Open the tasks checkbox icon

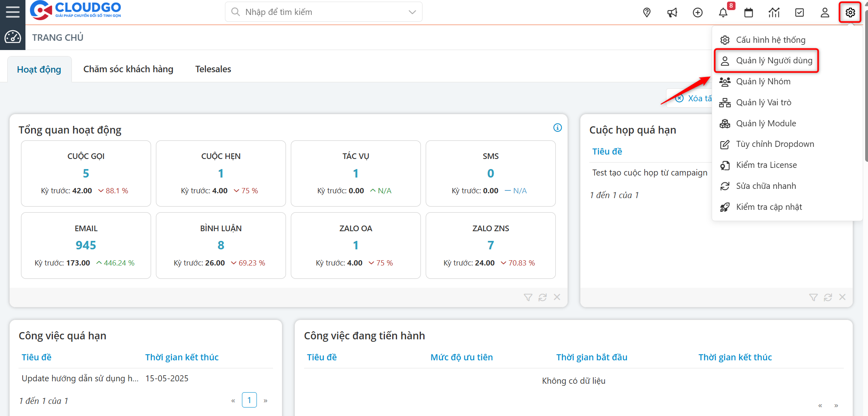tap(799, 13)
